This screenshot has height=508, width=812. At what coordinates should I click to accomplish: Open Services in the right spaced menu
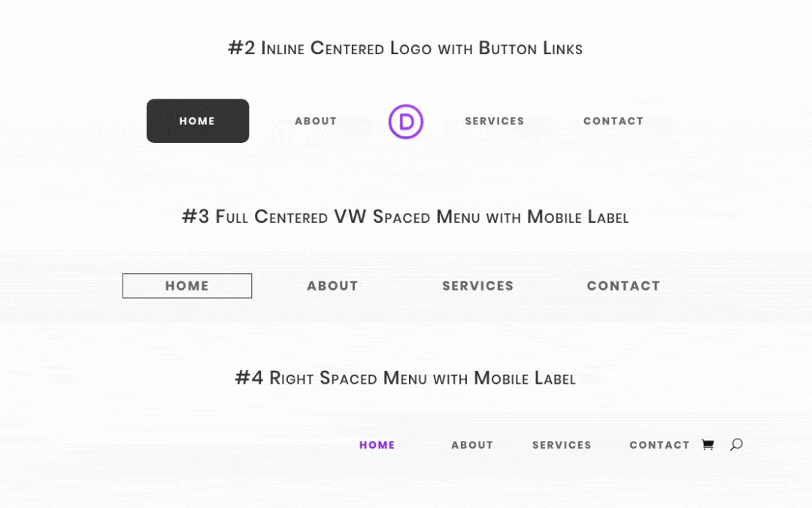click(562, 445)
